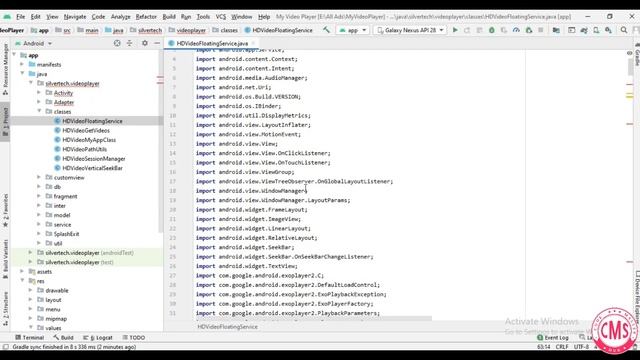Click the Run with Coverage icon

coord(504,30)
